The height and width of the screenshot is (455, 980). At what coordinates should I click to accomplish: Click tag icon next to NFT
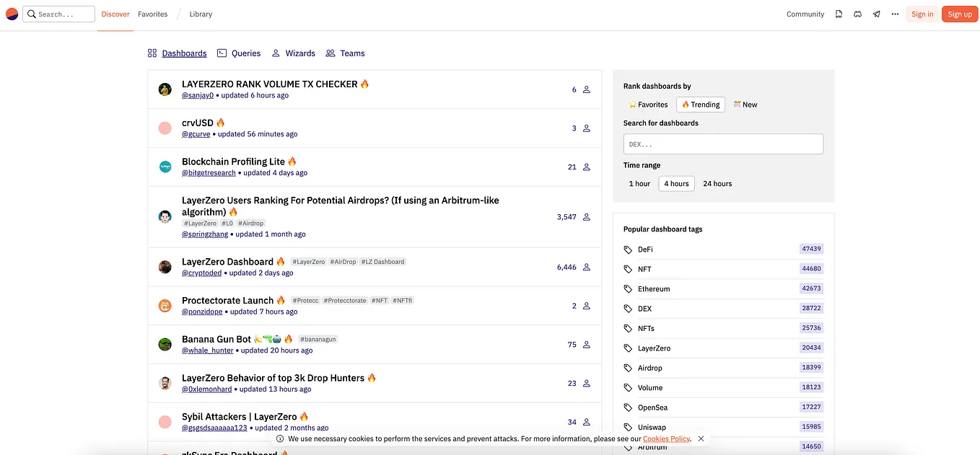tap(628, 269)
